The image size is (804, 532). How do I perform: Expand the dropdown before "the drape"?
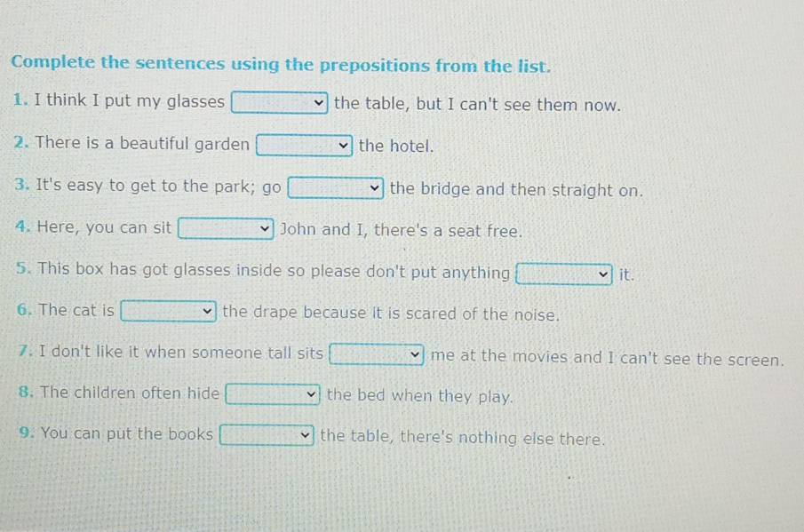pos(169,312)
